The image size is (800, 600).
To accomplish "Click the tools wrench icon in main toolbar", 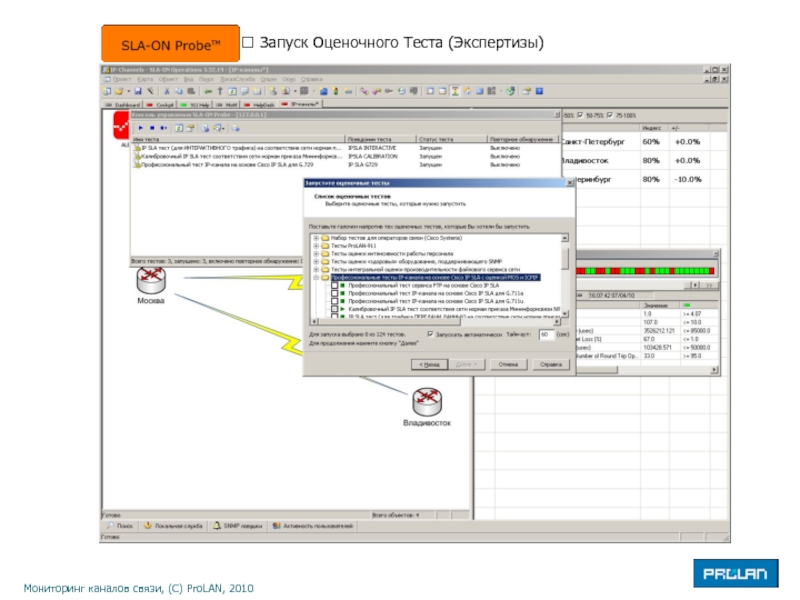I will pos(151,91).
